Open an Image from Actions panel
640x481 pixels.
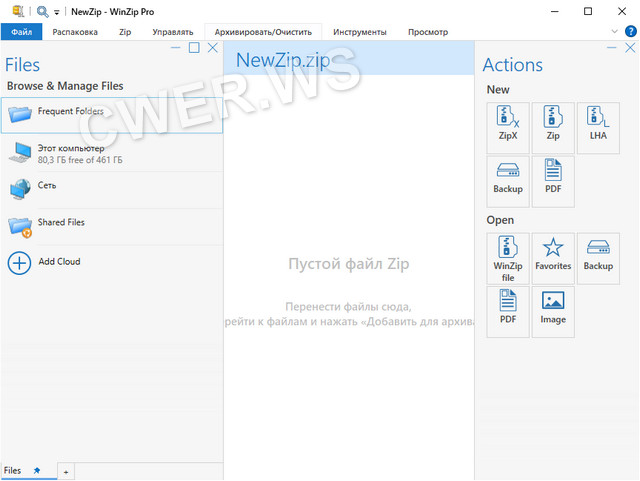pyautogui.click(x=553, y=311)
